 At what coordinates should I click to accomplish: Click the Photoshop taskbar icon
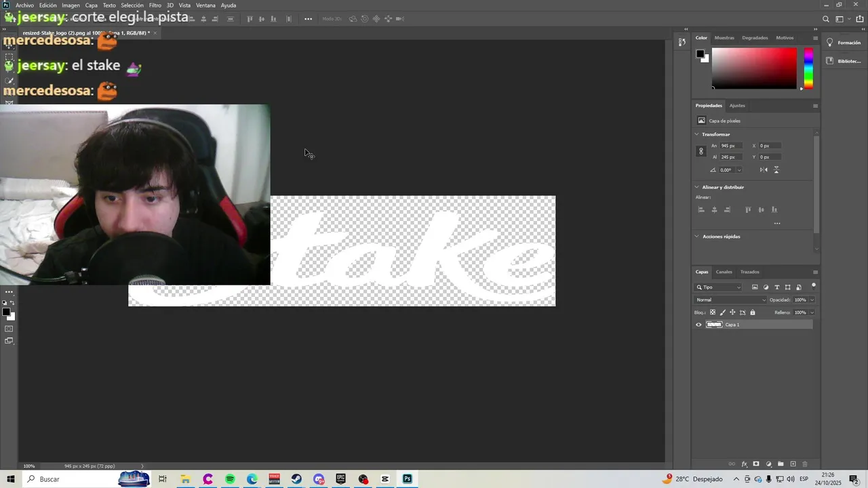click(x=407, y=479)
